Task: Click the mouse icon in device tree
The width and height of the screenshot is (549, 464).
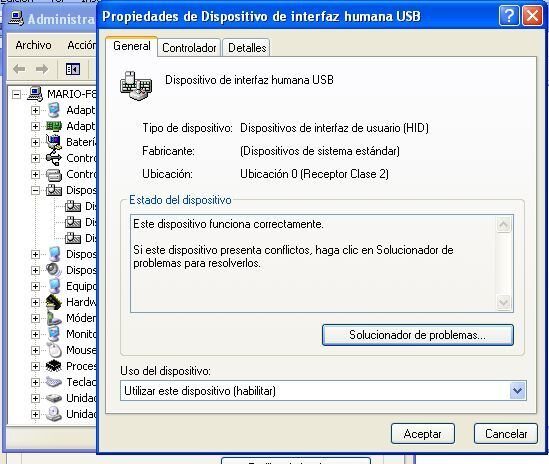Action: point(54,350)
